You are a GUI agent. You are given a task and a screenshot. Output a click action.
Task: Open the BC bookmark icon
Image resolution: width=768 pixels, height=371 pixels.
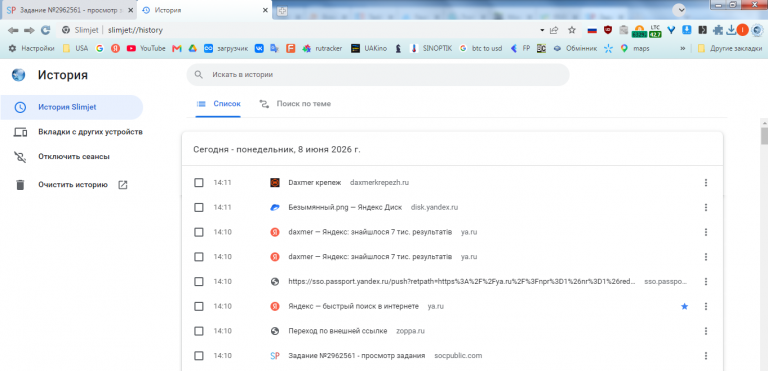tap(541, 49)
